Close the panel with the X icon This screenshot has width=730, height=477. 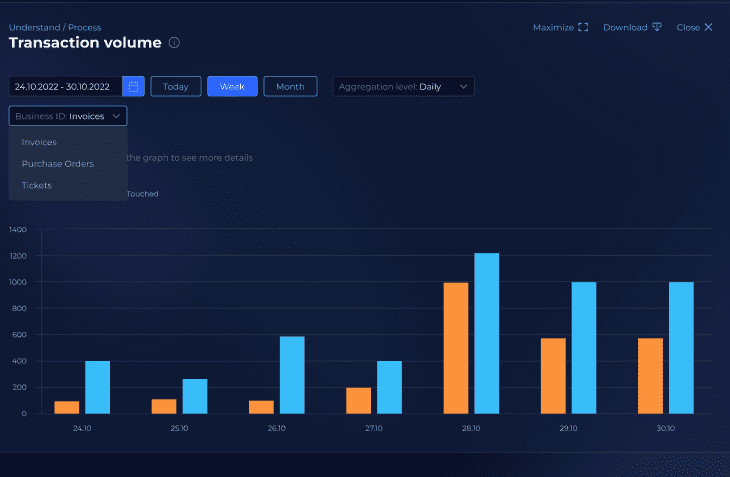pyautogui.click(x=709, y=28)
